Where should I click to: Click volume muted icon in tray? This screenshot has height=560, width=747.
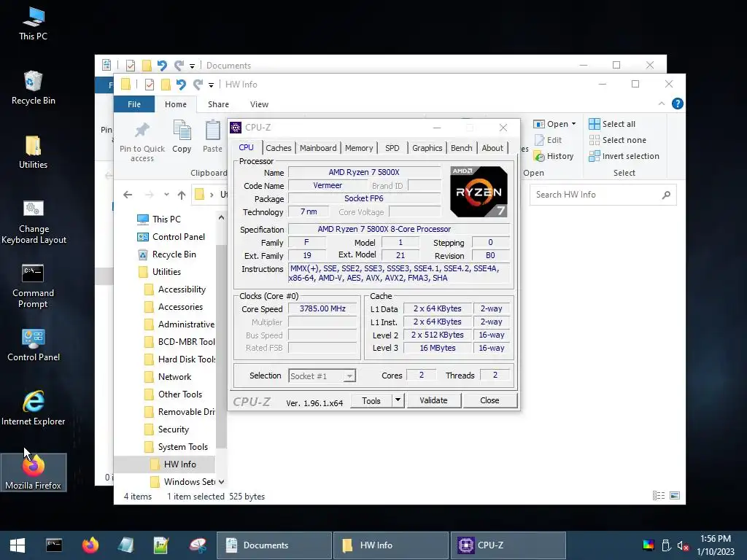[683, 545]
